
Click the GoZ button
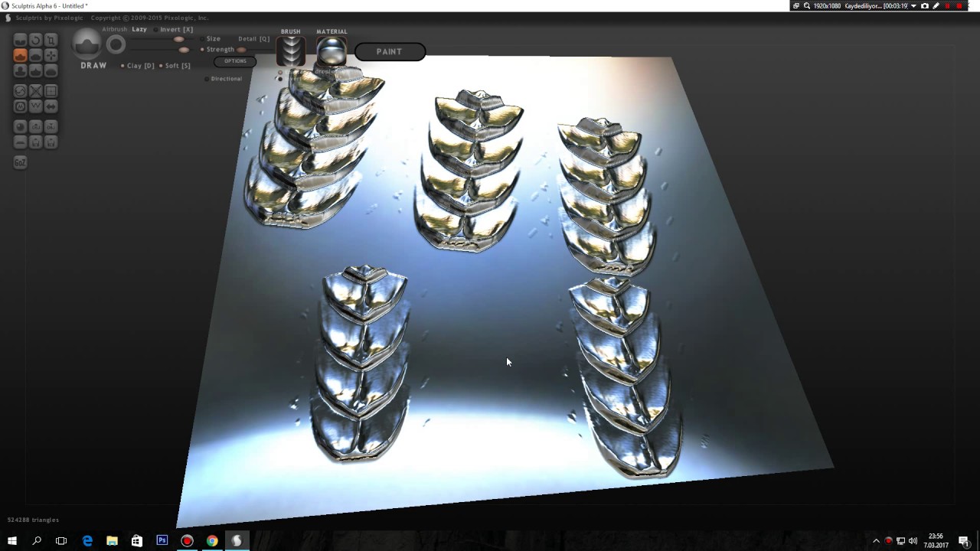click(21, 162)
